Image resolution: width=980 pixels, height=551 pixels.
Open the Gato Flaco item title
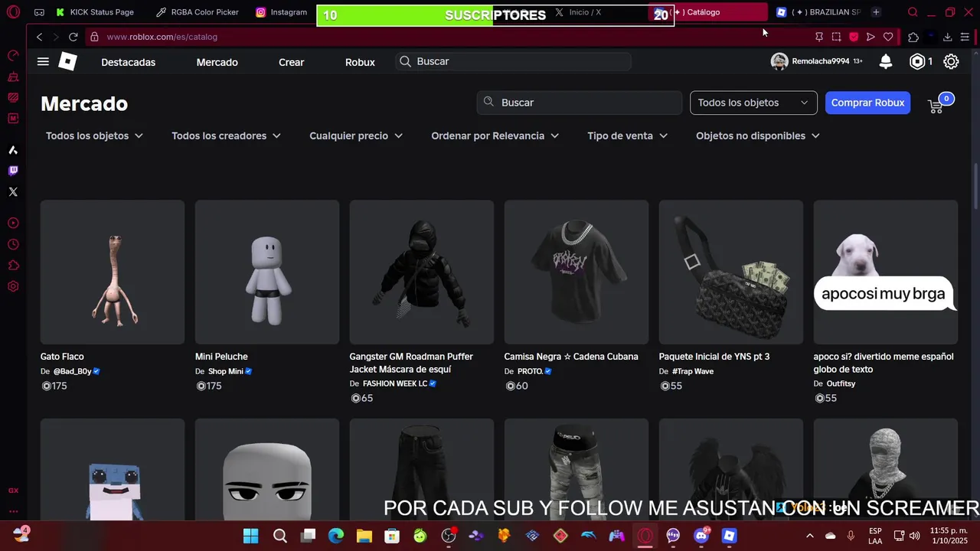click(x=62, y=357)
